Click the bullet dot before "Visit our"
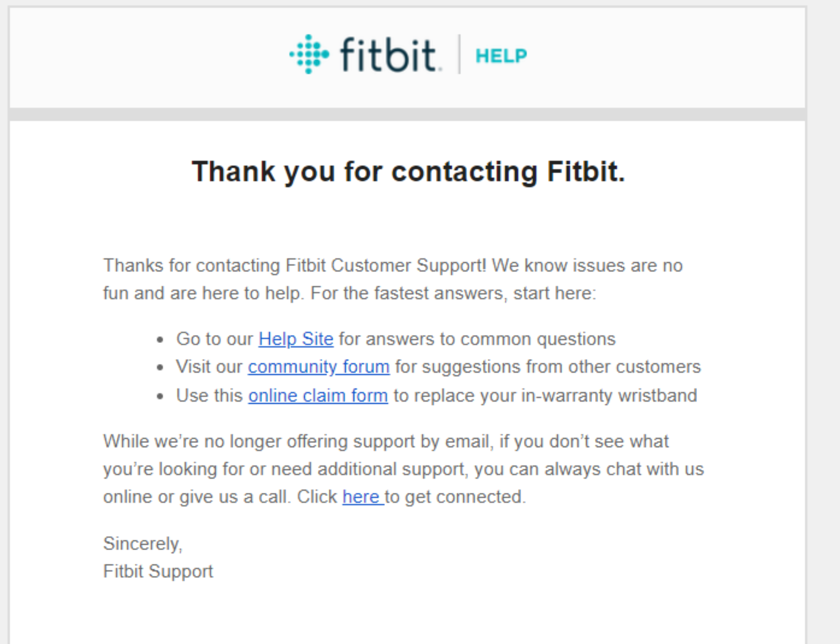This screenshot has height=644, width=840. tap(161, 368)
